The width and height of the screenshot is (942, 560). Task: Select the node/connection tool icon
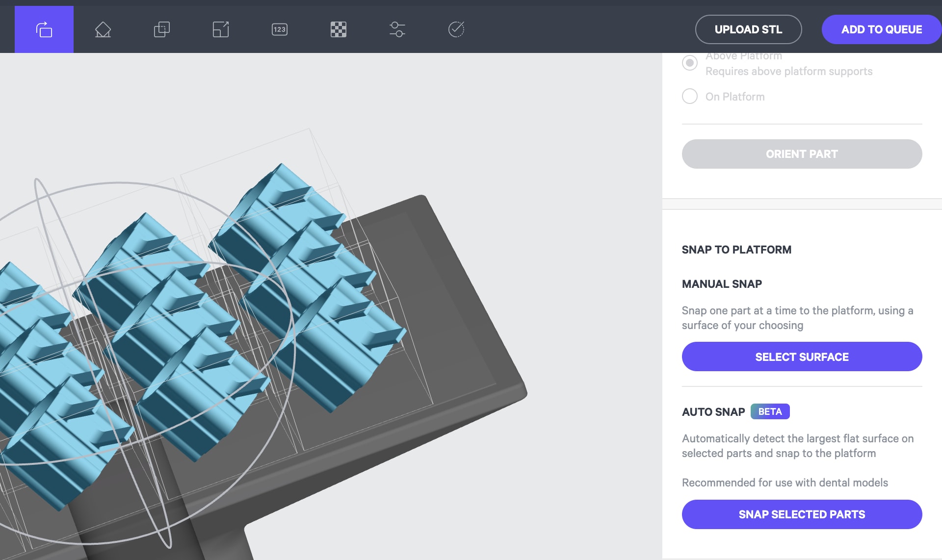(x=397, y=29)
